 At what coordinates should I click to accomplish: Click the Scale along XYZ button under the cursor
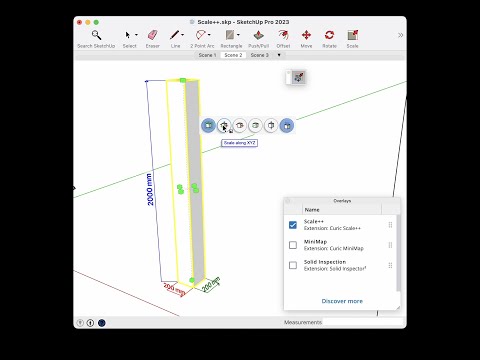tap(224, 126)
